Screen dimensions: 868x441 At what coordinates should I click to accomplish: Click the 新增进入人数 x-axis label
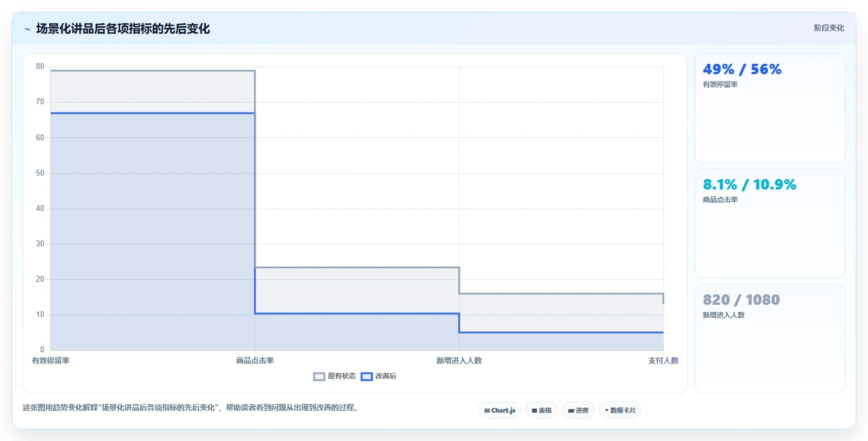(459, 360)
